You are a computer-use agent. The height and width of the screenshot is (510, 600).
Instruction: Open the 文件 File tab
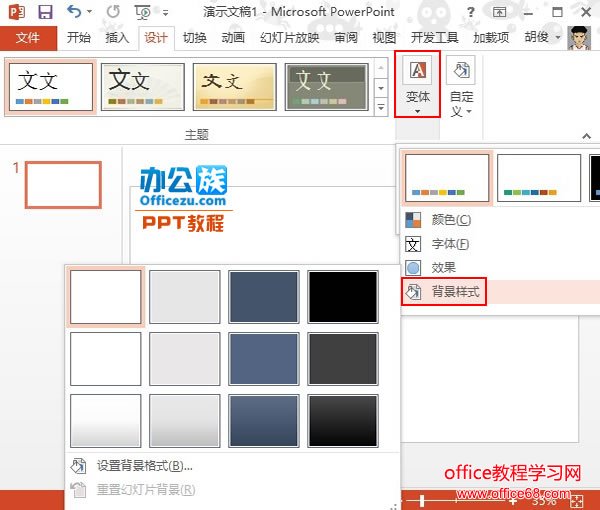point(28,38)
